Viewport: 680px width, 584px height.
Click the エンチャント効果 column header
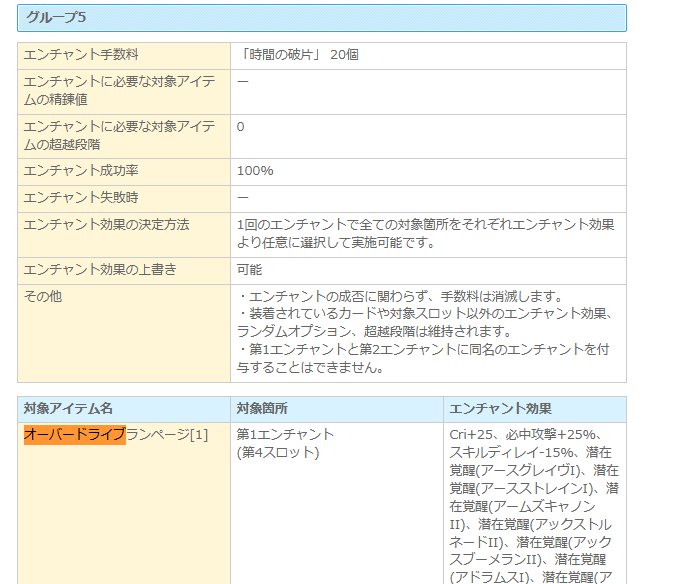pos(500,409)
